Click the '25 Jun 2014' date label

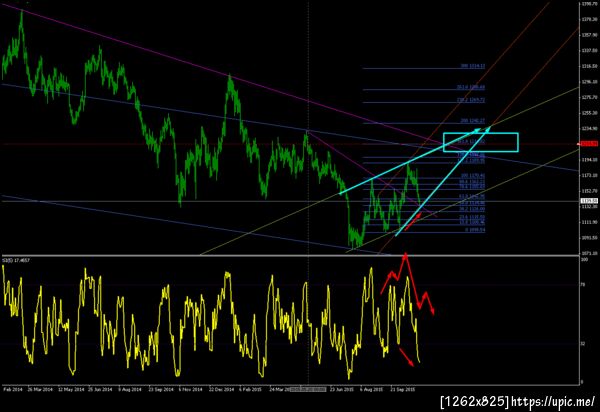pos(100,389)
